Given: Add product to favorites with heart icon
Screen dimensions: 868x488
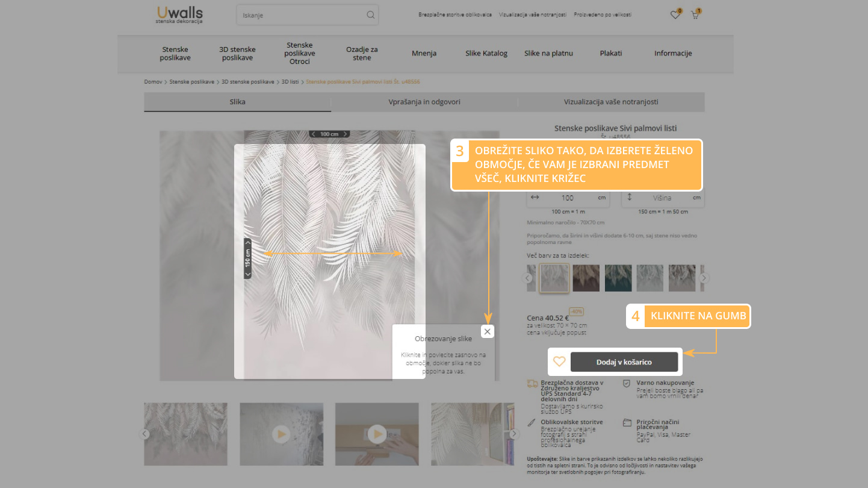Looking at the screenshot, I should click(559, 361).
